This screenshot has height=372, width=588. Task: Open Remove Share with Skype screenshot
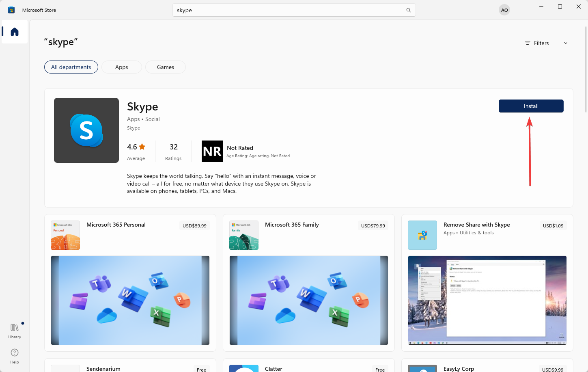(487, 300)
